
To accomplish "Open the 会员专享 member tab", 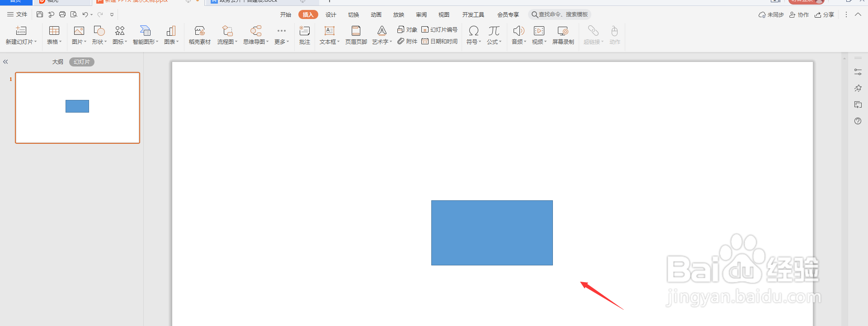I will tap(508, 14).
